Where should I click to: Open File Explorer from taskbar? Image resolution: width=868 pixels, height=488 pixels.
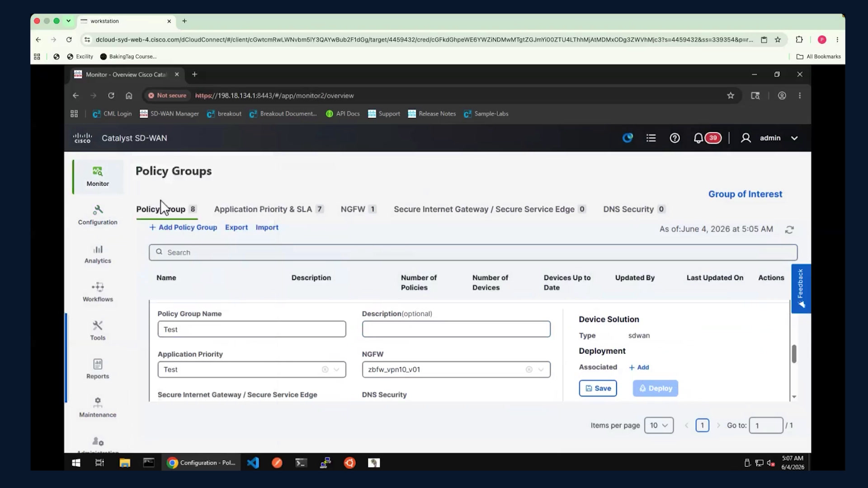[x=125, y=463]
